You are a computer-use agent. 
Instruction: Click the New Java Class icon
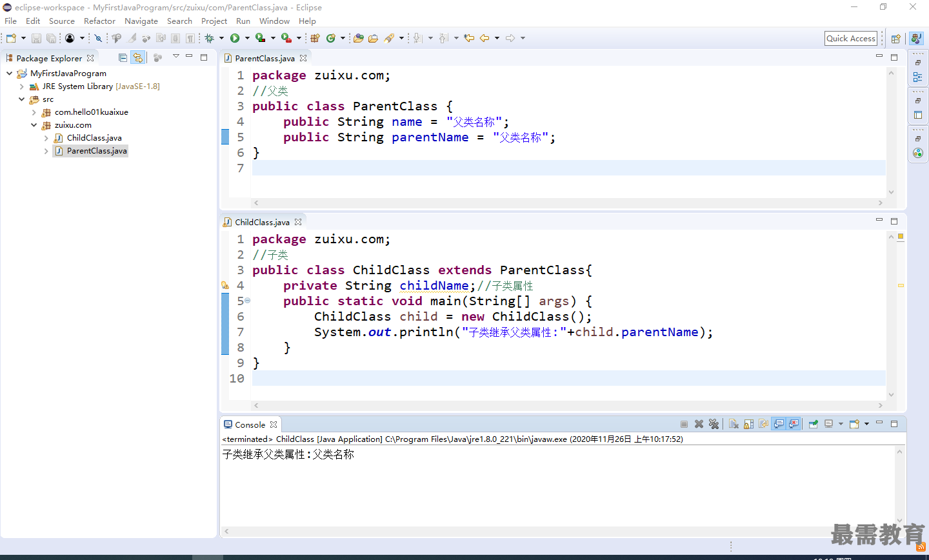point(331,38)
